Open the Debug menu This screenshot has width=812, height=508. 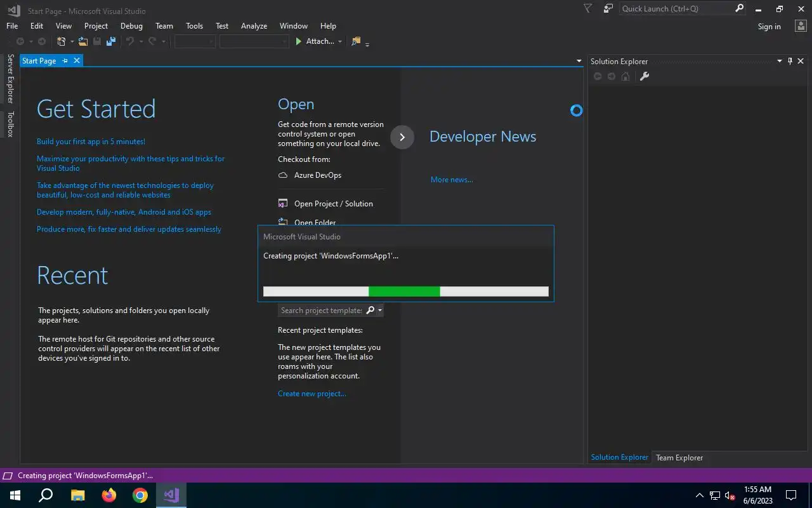coord(131,26)
